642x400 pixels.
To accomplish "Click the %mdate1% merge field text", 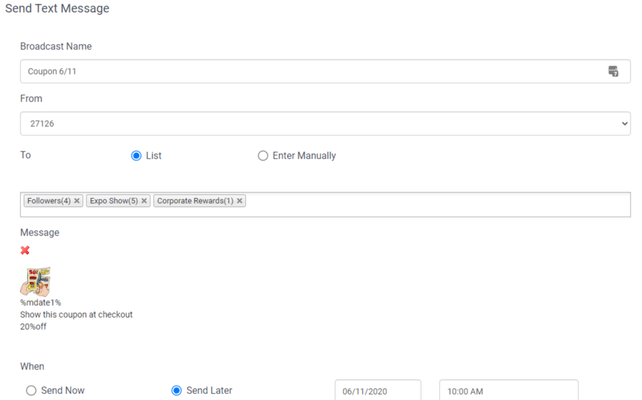I will pyautogui.click(x=41, y=302).
